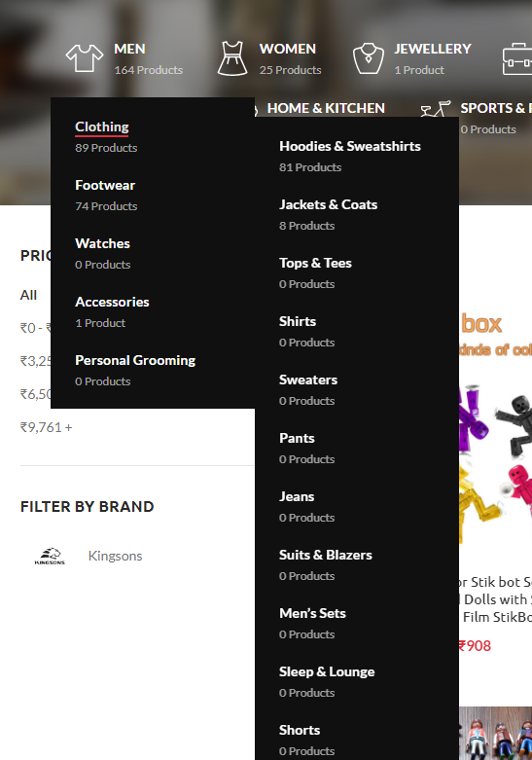Open the Clothing submenu item
This screenshot has width=532, height=760.
point(102,127)
